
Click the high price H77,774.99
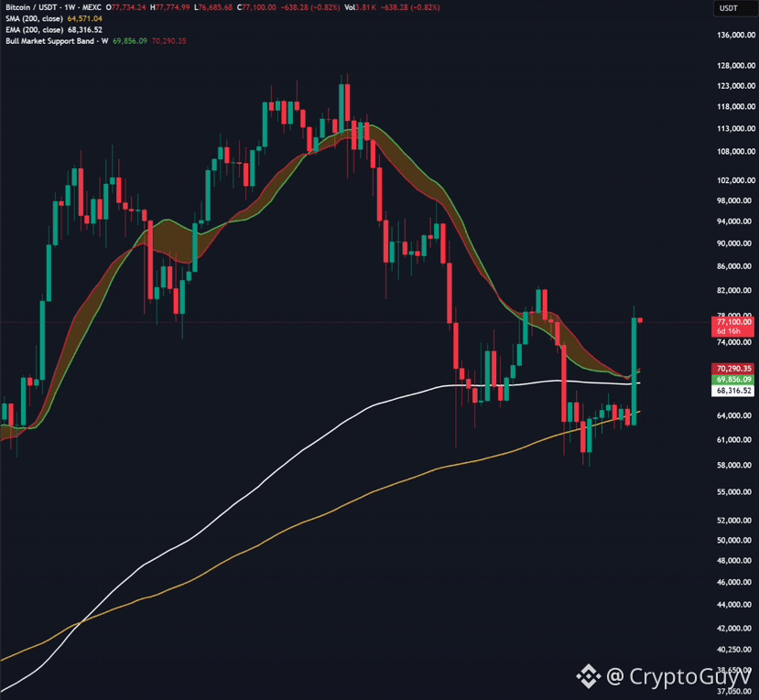[170, 7]
